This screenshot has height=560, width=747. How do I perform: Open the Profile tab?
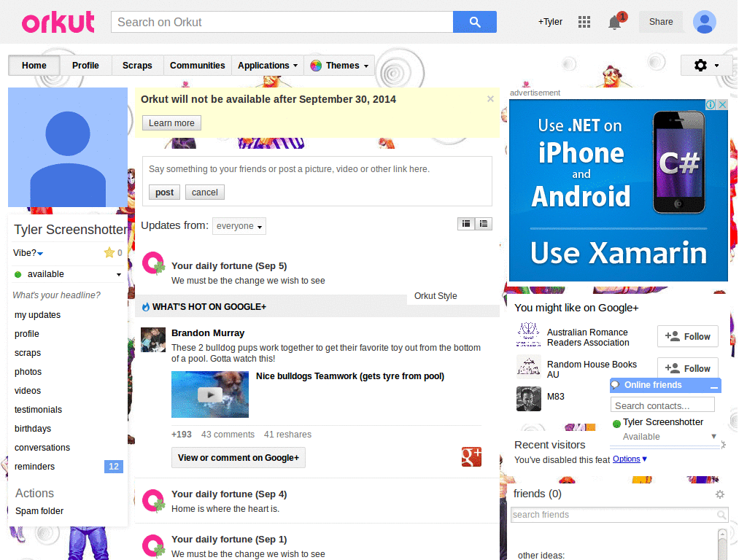[86, 65]
